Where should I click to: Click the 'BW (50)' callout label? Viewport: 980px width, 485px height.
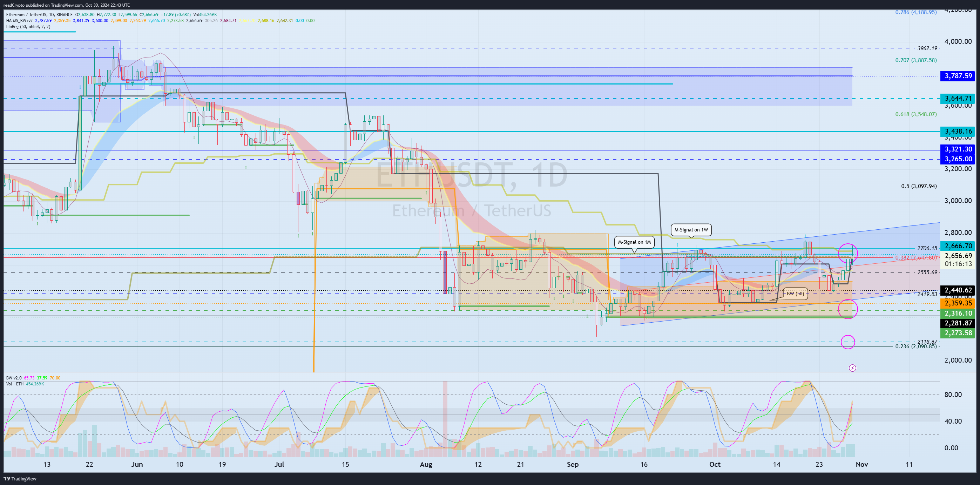(795, 294)
